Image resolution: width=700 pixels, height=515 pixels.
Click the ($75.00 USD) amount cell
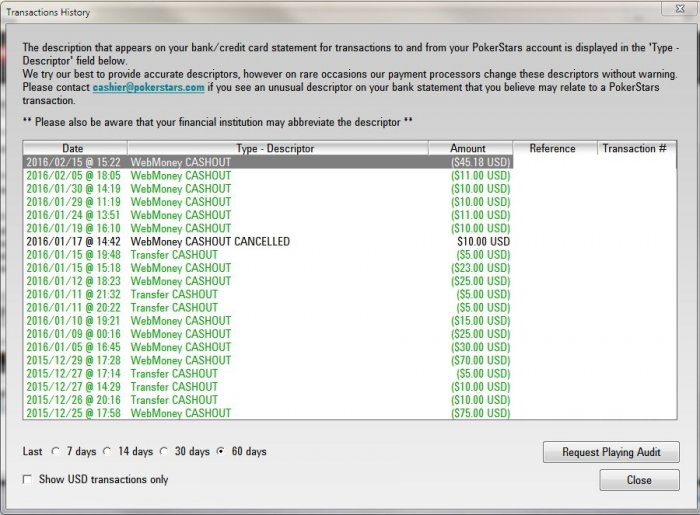tap(480, 413)
